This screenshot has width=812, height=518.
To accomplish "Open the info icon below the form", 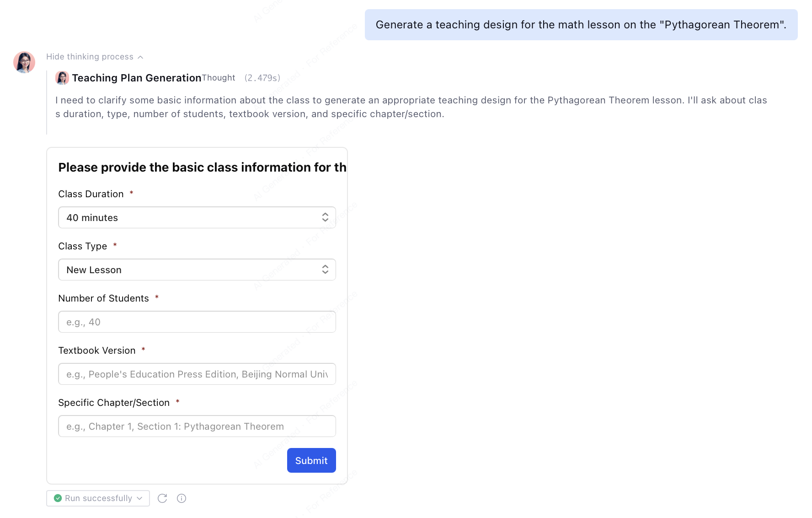I will coord(182,498).
